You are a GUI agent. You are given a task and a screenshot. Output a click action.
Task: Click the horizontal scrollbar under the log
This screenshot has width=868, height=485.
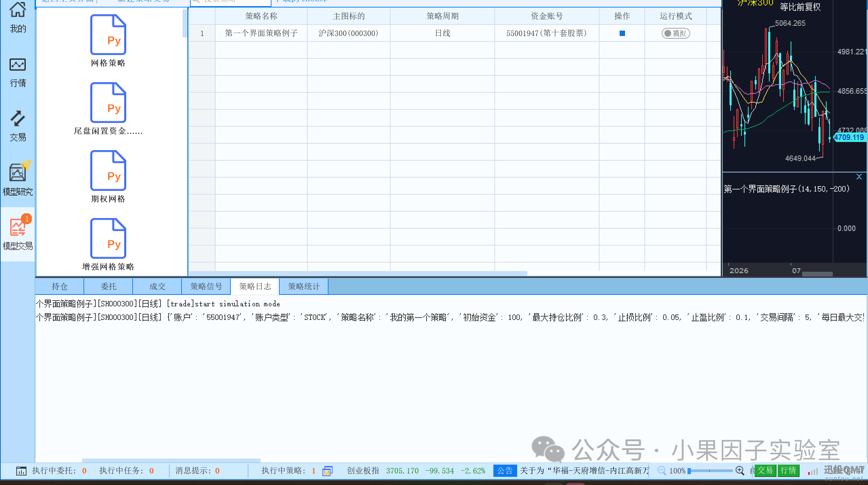(171, 461)
